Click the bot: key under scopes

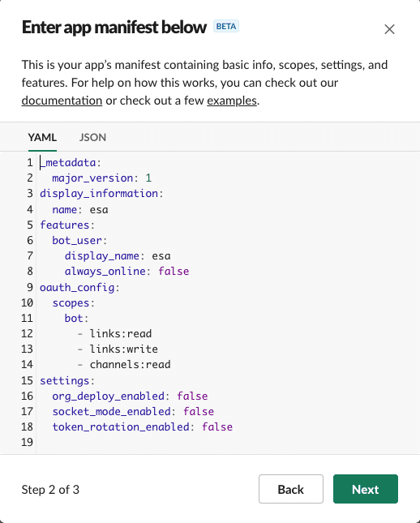(76, 318)
